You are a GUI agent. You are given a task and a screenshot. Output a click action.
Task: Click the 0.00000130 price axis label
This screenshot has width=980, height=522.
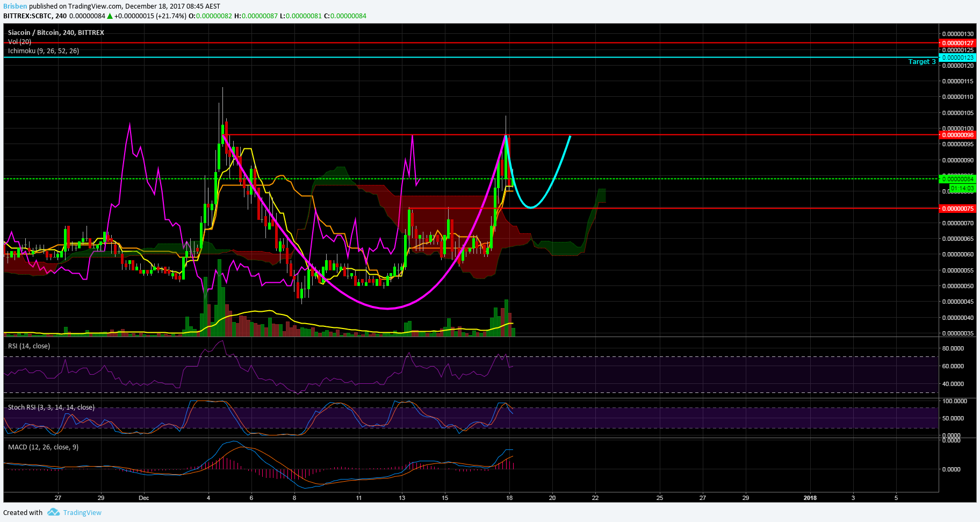(958, 34)
